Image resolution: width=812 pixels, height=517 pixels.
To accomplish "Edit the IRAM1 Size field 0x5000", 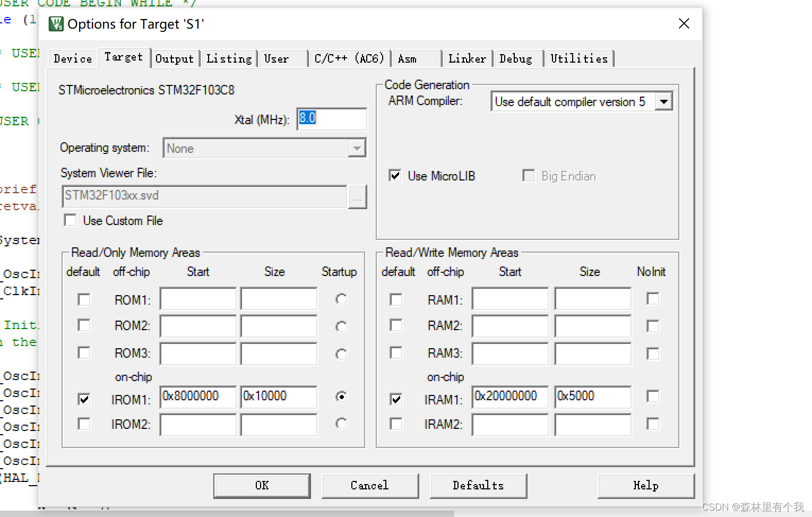I will pos(593,397).
